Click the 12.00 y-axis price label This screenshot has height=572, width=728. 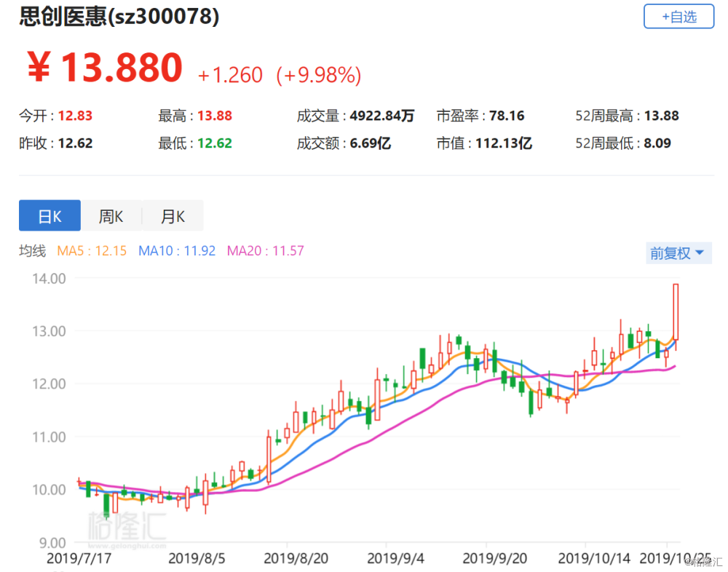(49, 384)
